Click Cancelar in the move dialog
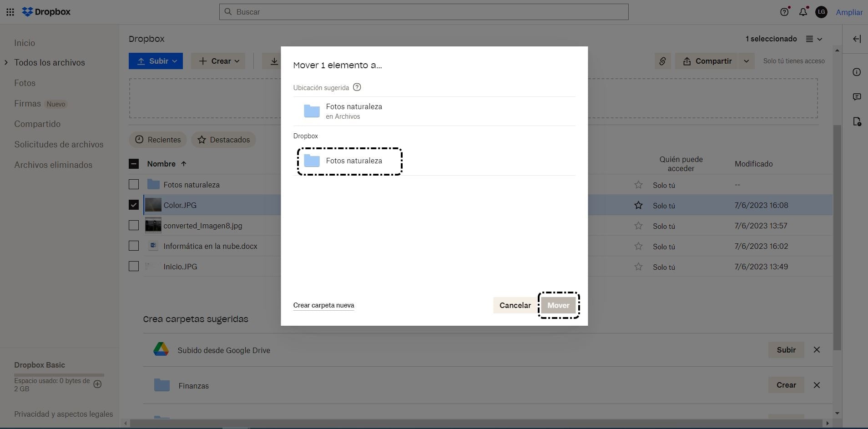Screen dimensions: 868x429 pos(515,305)
